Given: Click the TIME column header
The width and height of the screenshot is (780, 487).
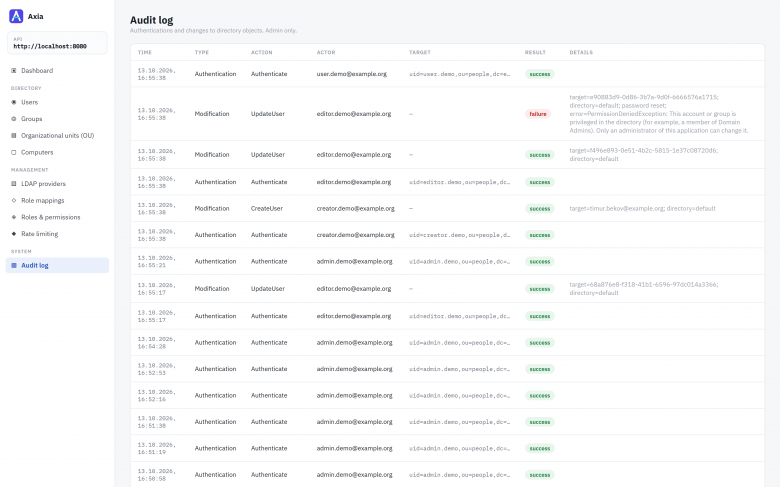Looking at the screenshot, I should [x=145, y=52].
